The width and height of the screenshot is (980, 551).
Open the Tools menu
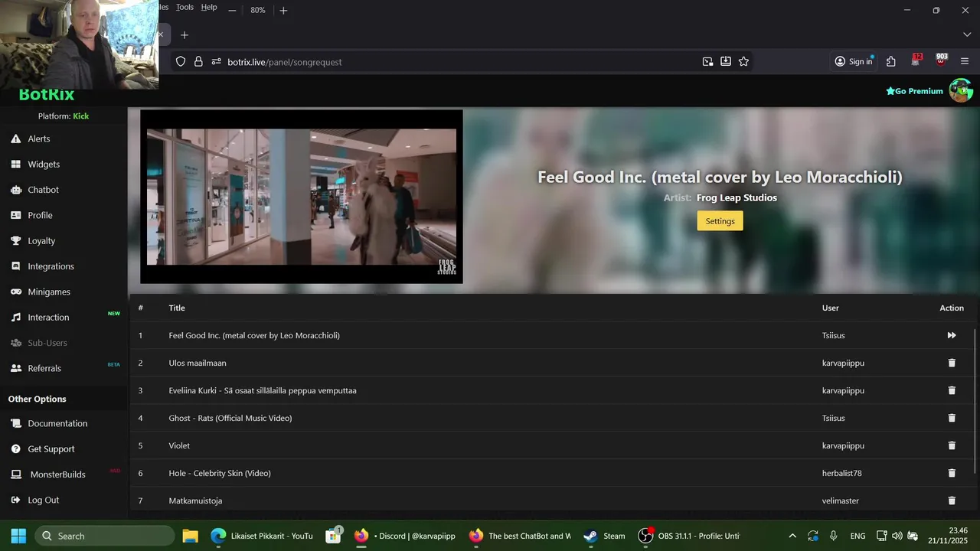185,7
